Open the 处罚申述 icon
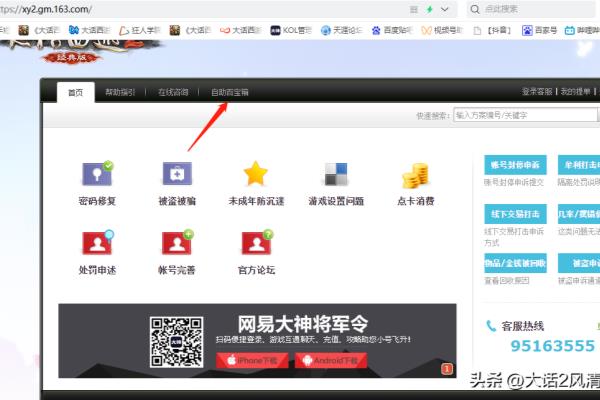The height and width of the screenshot is (400, 600). pos(98,243)
